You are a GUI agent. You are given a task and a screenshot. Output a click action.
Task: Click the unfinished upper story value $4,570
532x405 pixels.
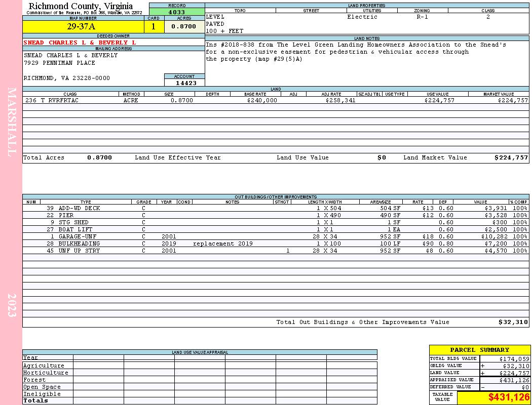(x=496, y=251)
